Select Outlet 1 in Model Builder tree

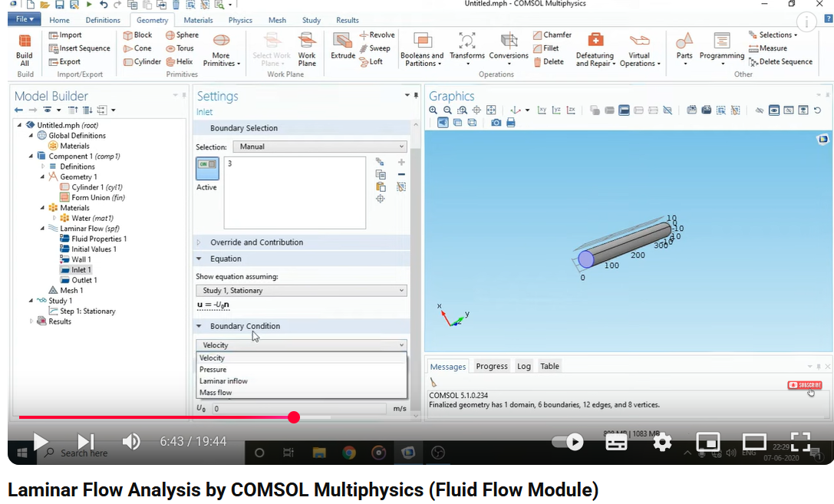click(84, 280)
